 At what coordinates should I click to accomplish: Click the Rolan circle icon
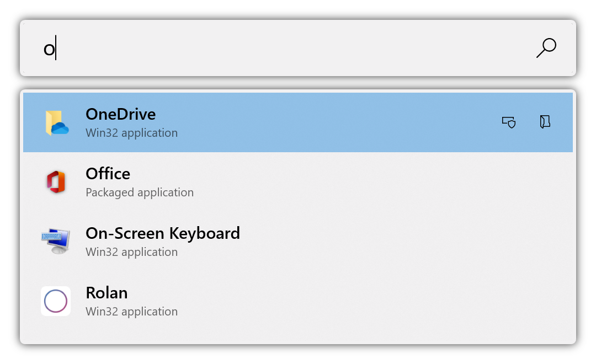(x=56, y=301)
